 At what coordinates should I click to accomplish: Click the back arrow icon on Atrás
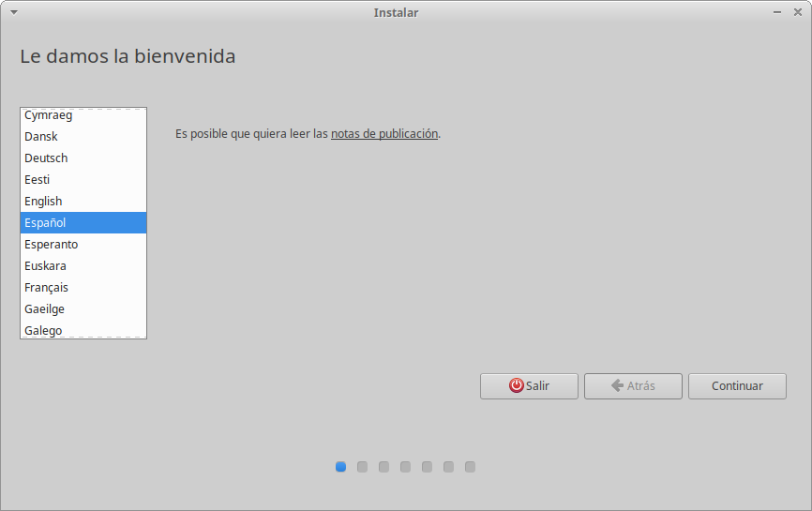point(617,385)
